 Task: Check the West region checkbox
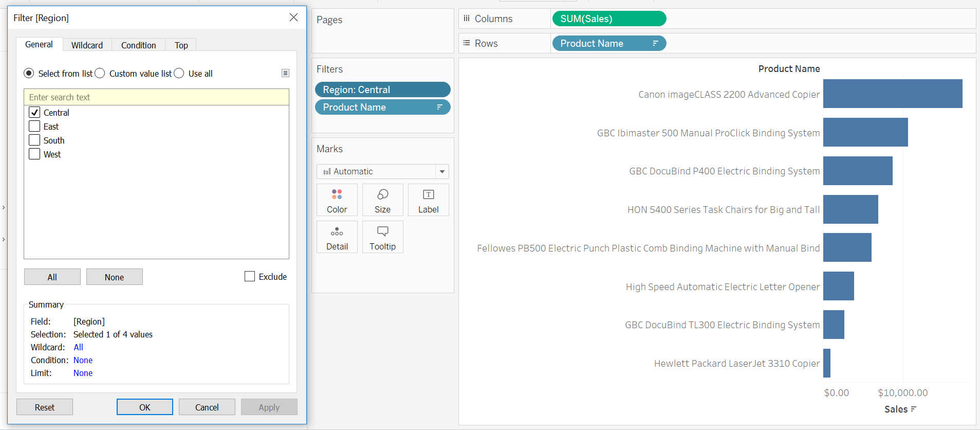tap(34, 154)
